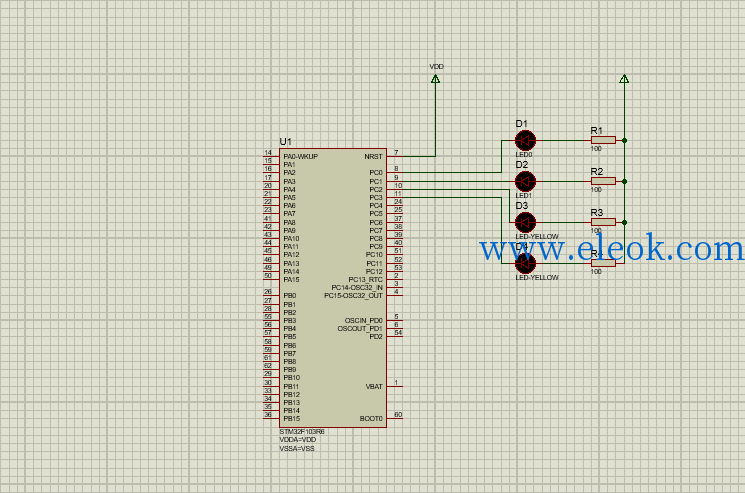This screenshot has width=745, height=493.
Task: Click the unlabeled power terminal above the resistors
Action: click(624, 79)
